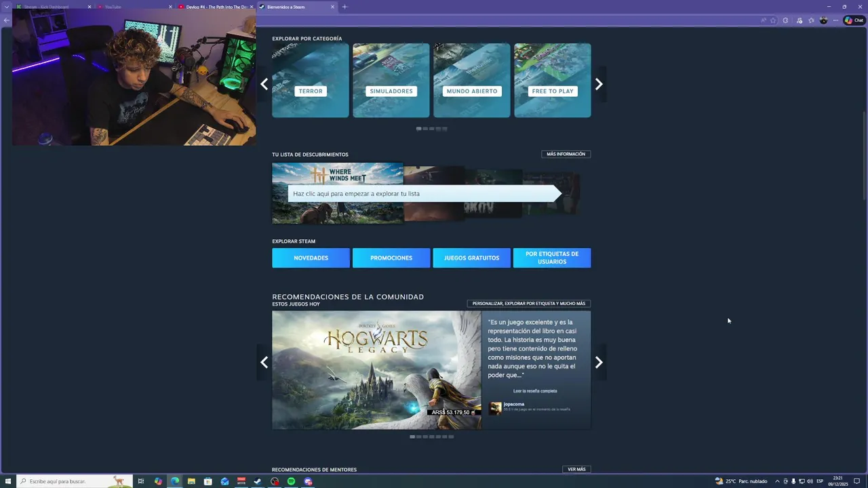Open the Steam app on taskbar
Image resolution: width=868 pixels, height=488 pixels.
(x=258, y=481)
